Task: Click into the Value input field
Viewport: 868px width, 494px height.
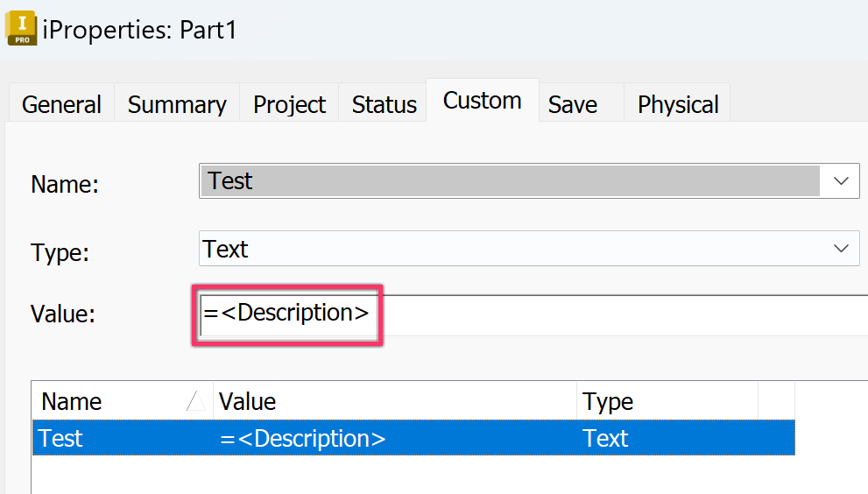Action: (x=533, y=315)
